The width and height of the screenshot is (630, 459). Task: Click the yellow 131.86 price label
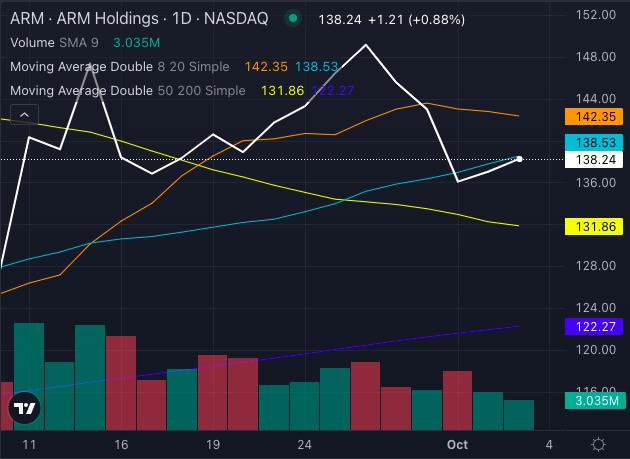(x=594, y=227)
